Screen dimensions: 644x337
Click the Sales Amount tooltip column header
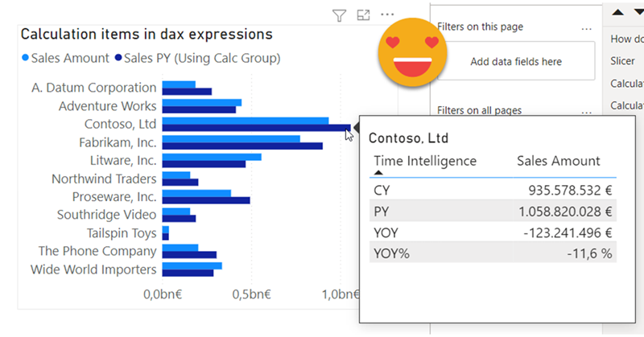point(558,161)
